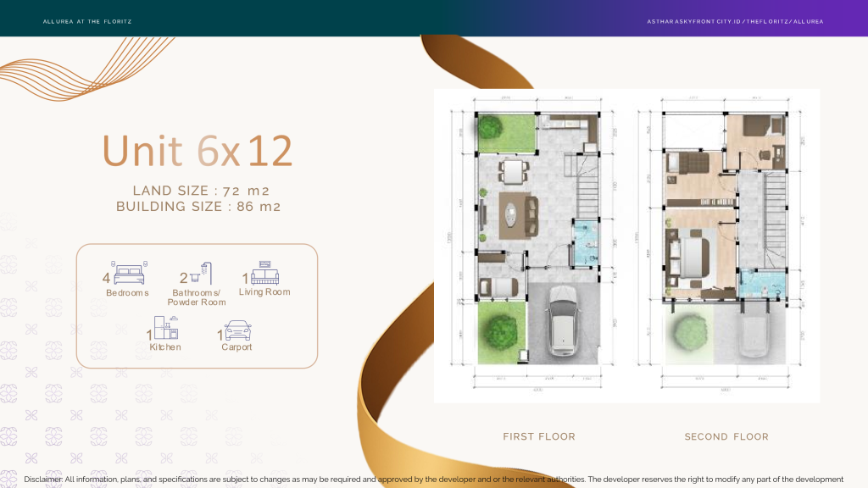
Task: Click the second floor plan thumbnail
Action: (729, 237)
